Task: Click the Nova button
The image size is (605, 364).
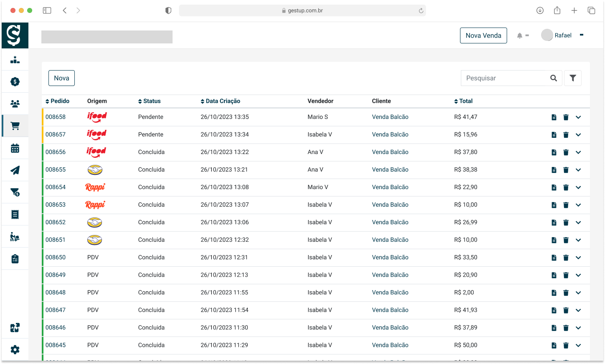Action: click(61, 78)
